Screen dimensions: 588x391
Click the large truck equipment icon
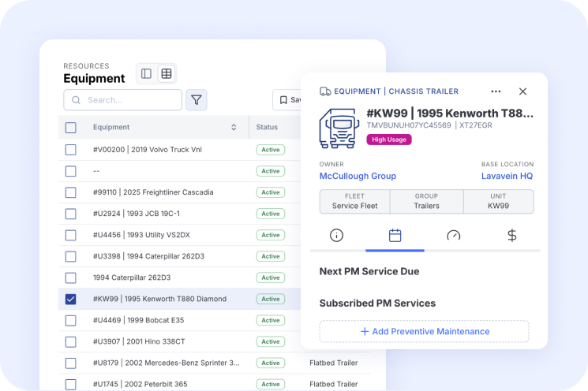(339, 128)
